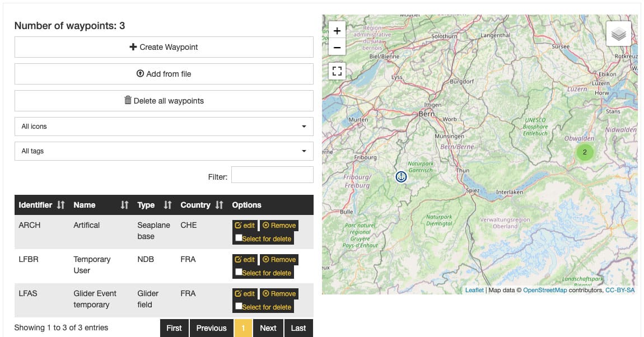
Task: Open the All tags dropdown
Action: 164,151
